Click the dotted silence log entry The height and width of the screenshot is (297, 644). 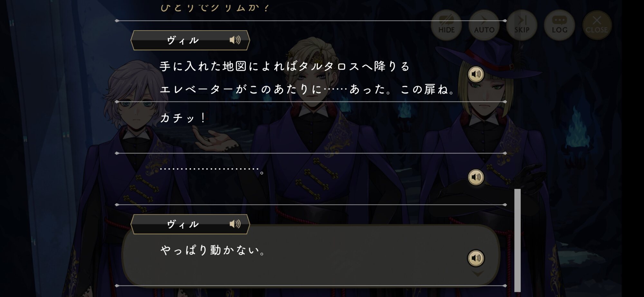[x=213, y=170]
